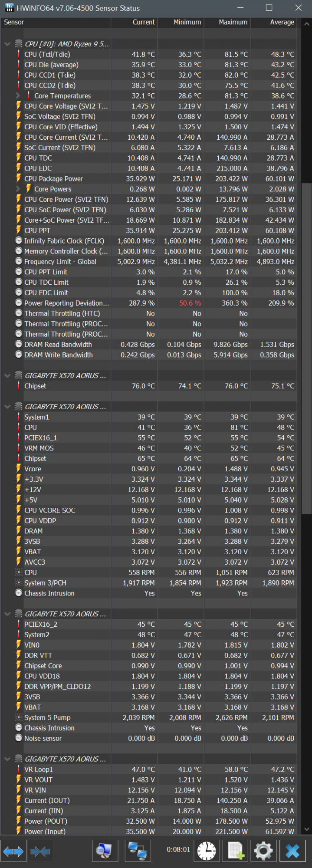Select the CPU VCORE SOC row
This screenshot has height=868, width=312.
coord(148,510)
